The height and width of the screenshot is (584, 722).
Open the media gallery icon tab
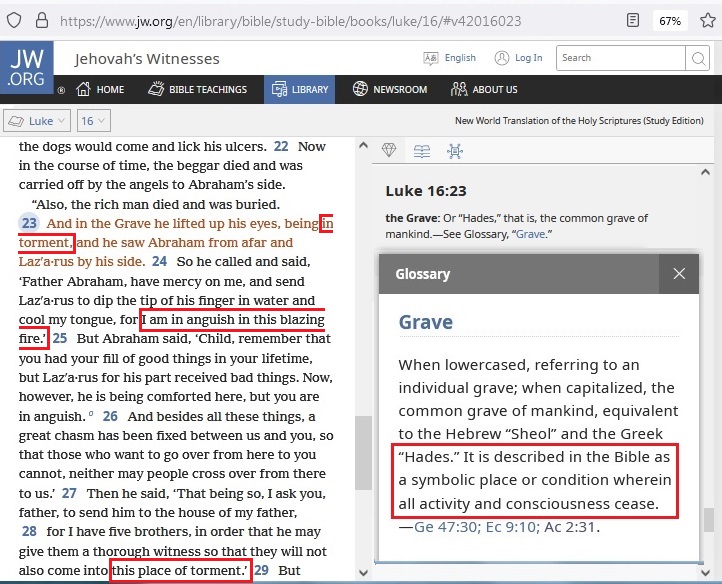(455, 151)
